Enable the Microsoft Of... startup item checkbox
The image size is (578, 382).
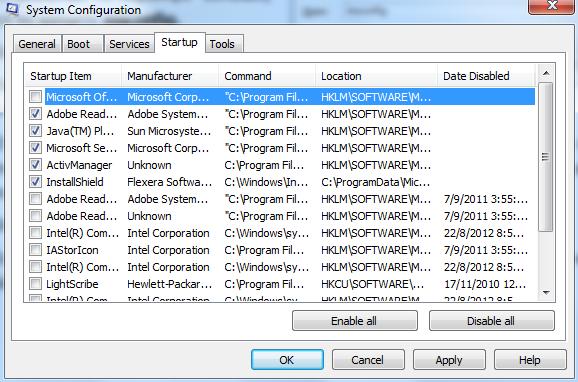[35, 97]
